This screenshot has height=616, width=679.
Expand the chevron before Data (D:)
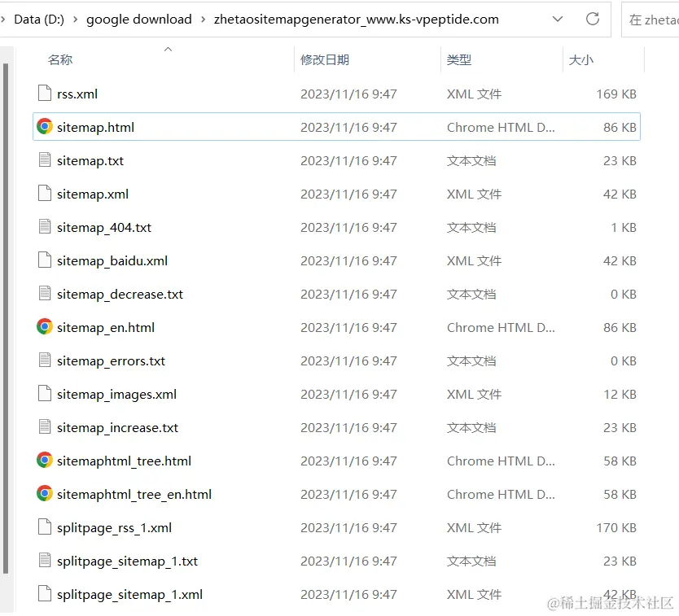pyautogui.click(x=3, y=20)
